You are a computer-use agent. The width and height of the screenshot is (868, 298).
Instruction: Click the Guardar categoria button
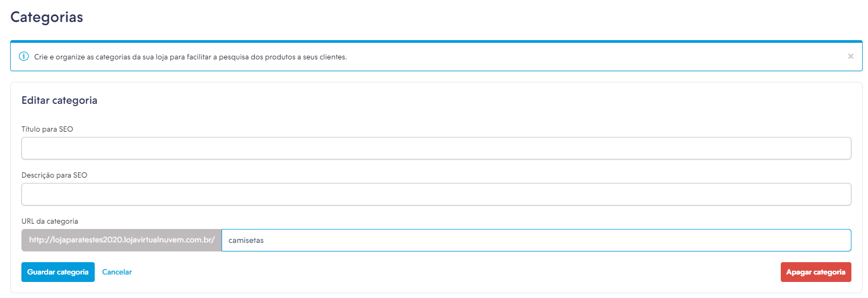point(58,272)
